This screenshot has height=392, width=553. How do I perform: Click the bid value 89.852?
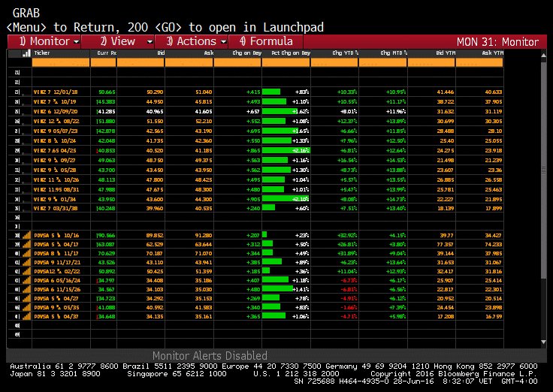155,235
